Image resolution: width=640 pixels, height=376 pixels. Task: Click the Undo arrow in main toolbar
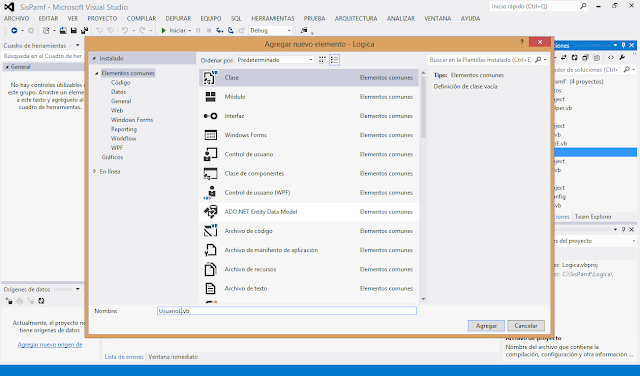pos(125,31)
